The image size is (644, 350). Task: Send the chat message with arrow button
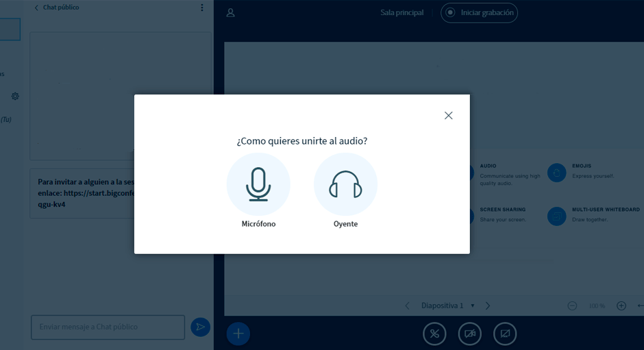point(200,327)
